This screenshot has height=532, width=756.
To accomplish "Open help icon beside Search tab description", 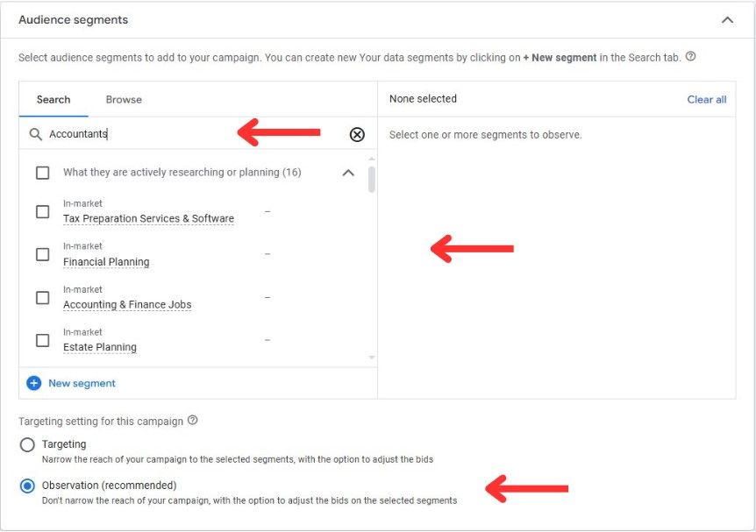I will click(690, 56).
